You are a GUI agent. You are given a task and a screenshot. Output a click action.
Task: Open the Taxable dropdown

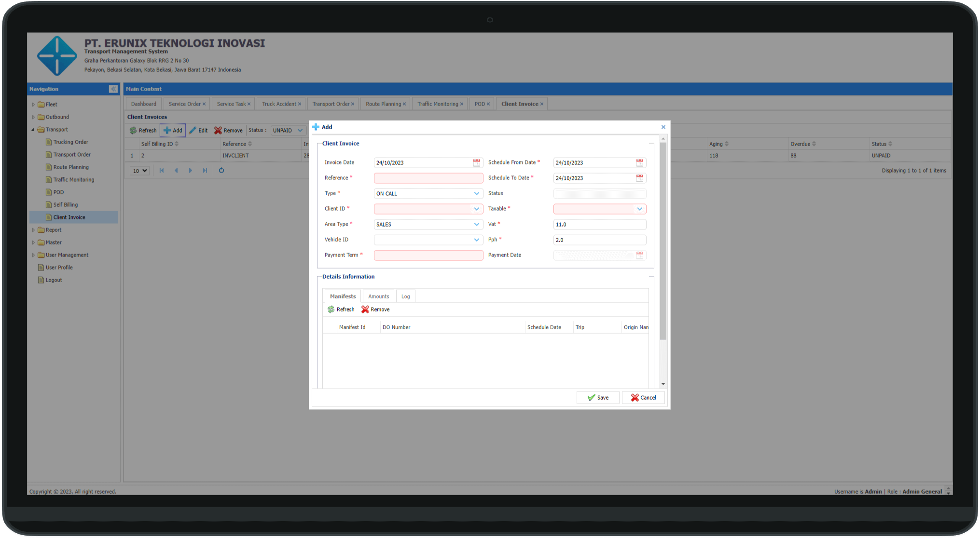(640, 209)
